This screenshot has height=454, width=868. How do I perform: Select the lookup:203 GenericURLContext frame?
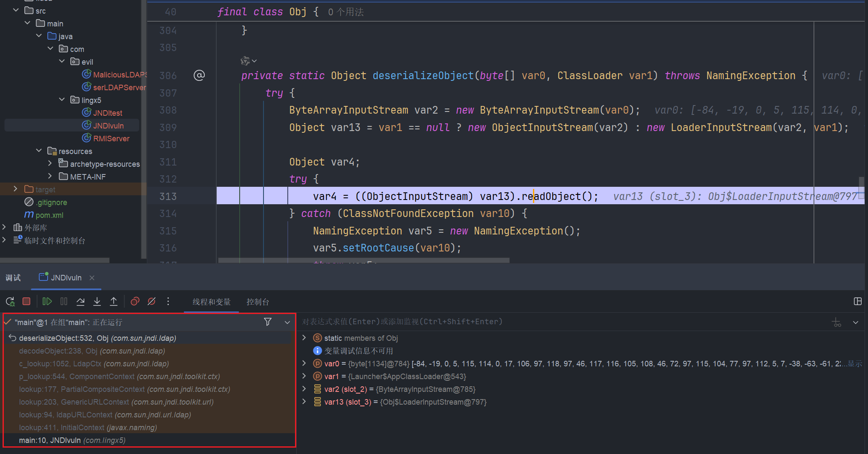pyautogui.click(x=149, y=402)
